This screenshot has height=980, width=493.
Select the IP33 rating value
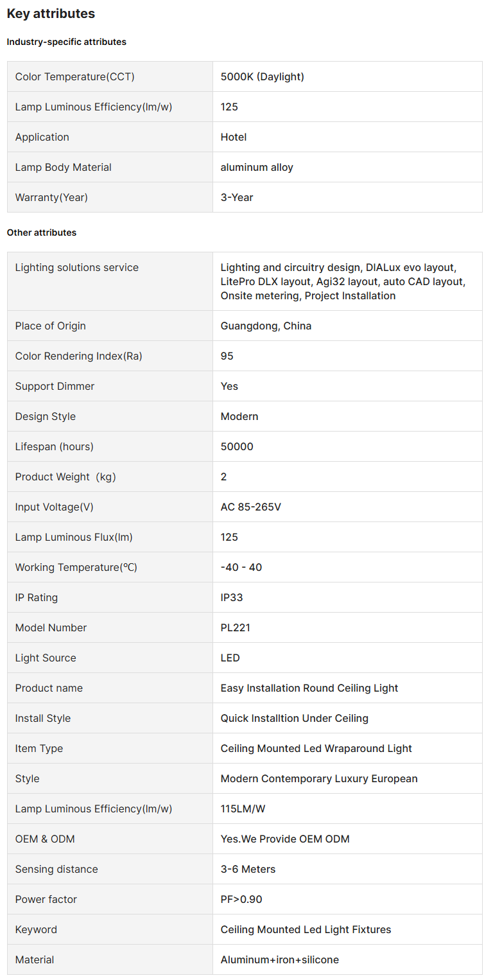coord(232,597)
